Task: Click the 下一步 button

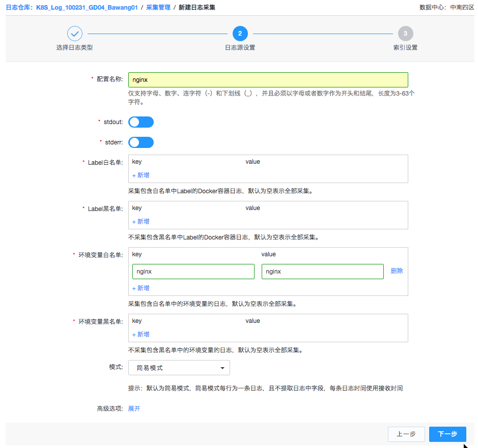Action: 447,434
